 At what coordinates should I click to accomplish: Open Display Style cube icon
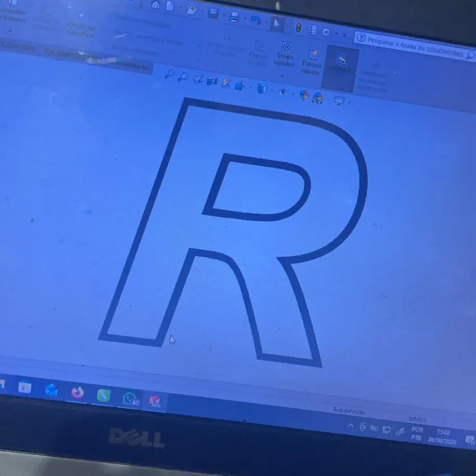point(262,89)
